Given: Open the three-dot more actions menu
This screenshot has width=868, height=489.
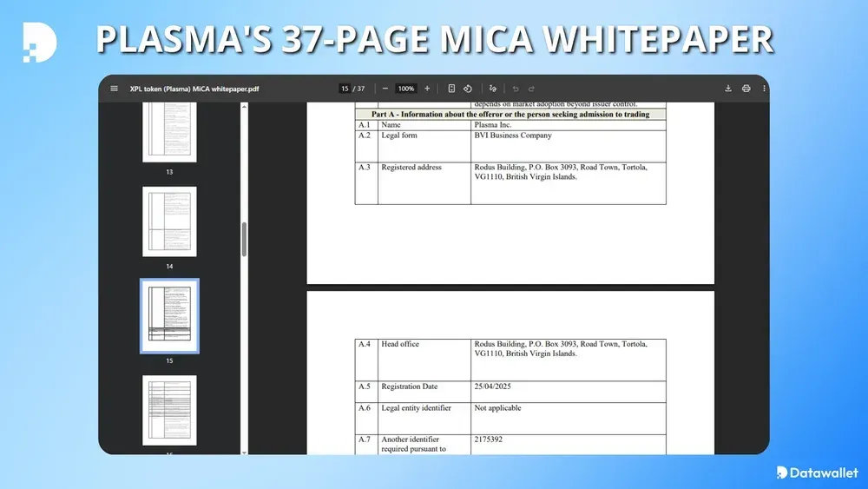Looking at the screenshot, I should click(x=764, y=89).
